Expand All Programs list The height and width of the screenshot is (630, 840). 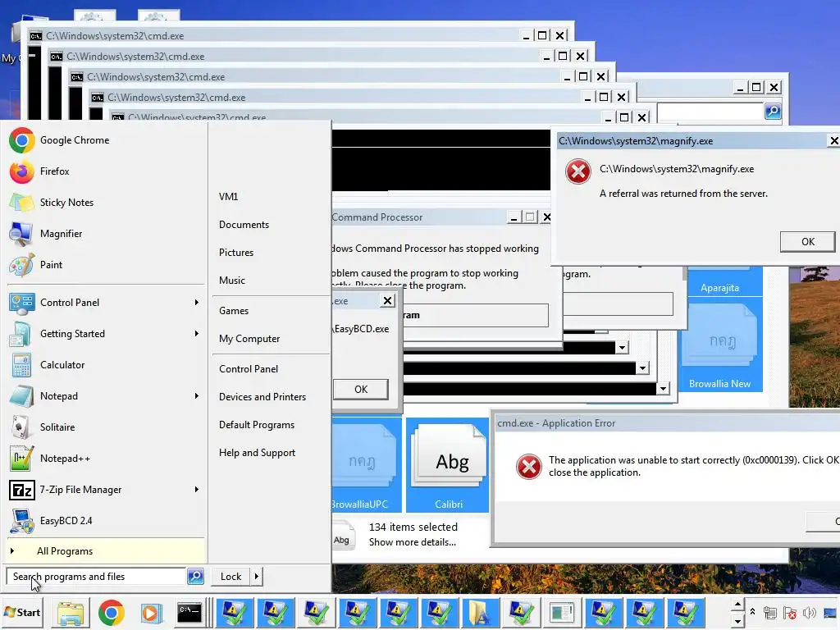pos(106,551)
